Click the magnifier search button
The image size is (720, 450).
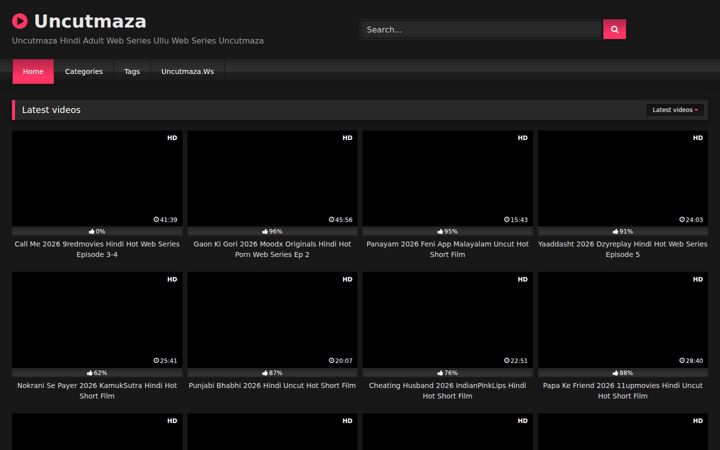click(614, 29)
